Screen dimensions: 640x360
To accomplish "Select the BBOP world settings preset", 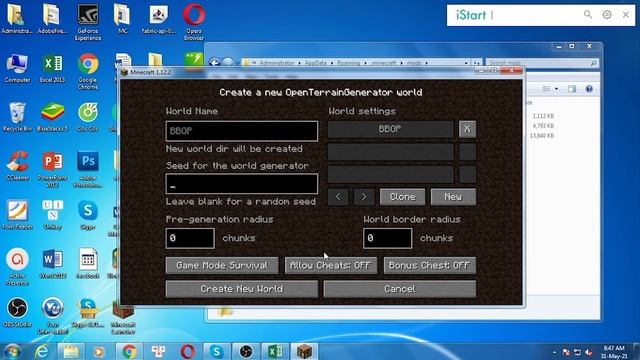I will 390,129.
